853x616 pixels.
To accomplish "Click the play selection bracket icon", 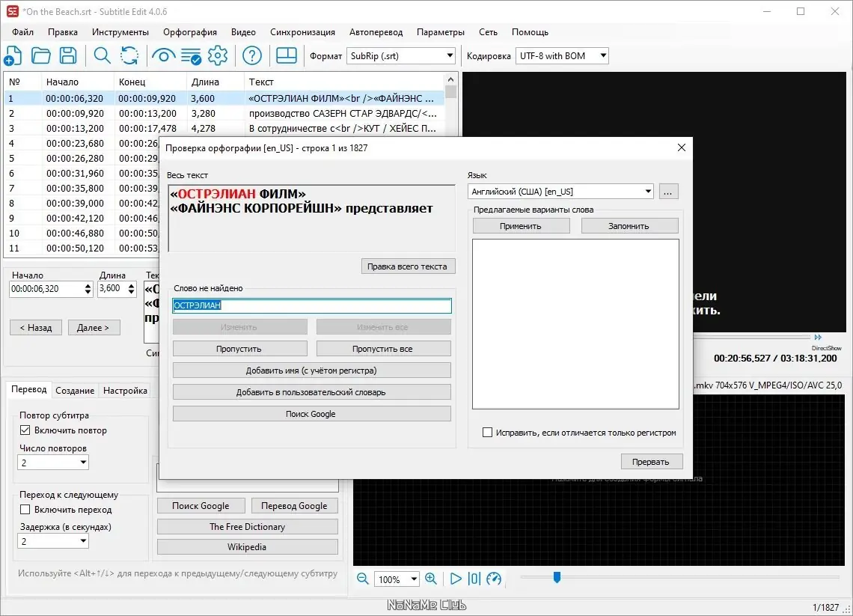I will tap(474, 579).
